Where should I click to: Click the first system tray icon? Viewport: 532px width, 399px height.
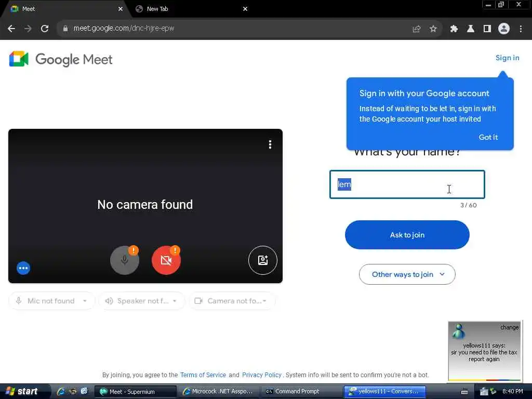(484, 392)
